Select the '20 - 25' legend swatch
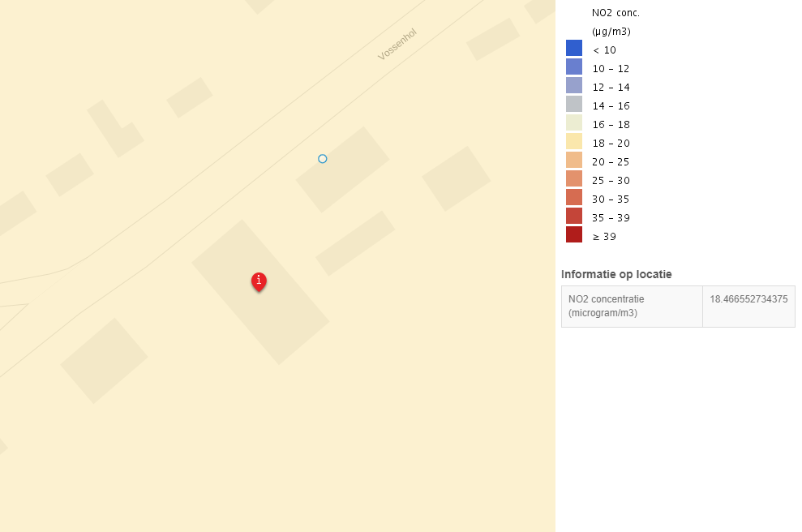802x532 pixels. [x=574, y=160]
